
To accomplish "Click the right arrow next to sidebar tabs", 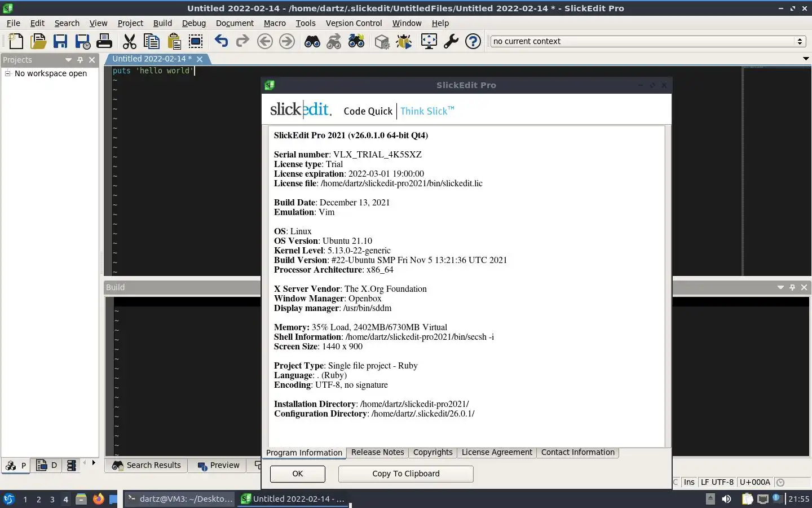I will (94, 463).
